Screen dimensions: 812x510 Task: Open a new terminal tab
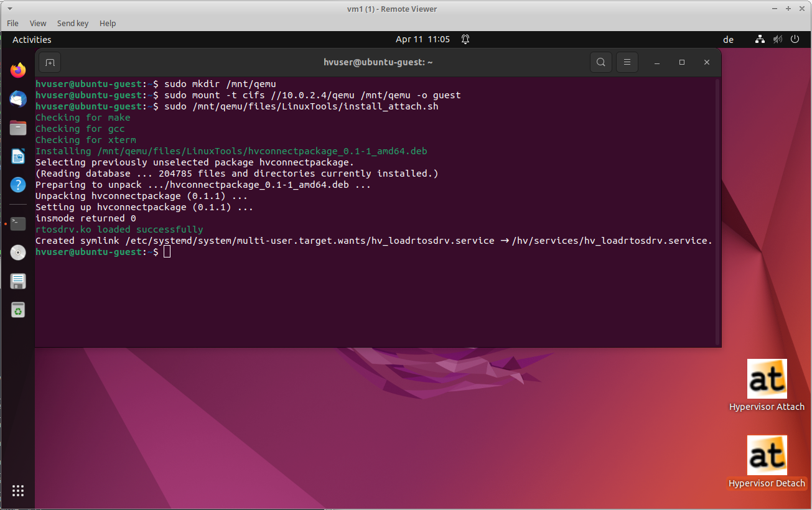coord(50,62)
